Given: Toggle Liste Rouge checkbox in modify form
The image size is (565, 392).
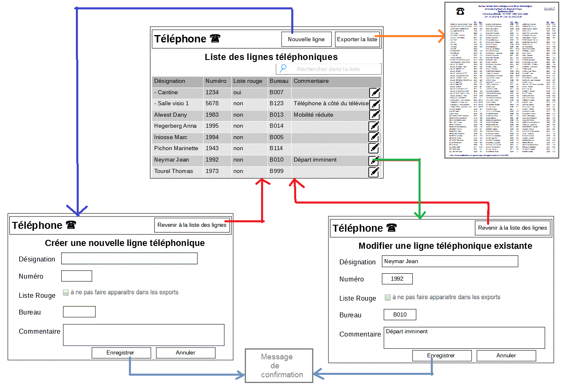Looking at the screenshot, I should point(388,297).
